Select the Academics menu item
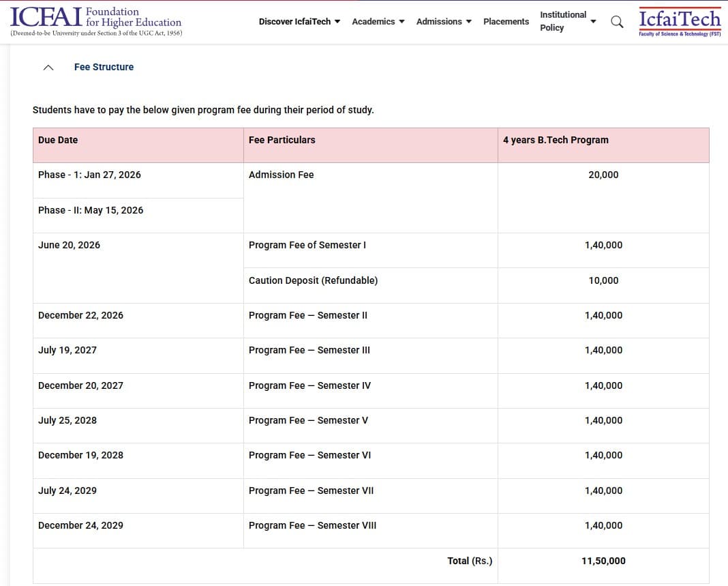This screenshot has width=728, height=586. (374, 21)
